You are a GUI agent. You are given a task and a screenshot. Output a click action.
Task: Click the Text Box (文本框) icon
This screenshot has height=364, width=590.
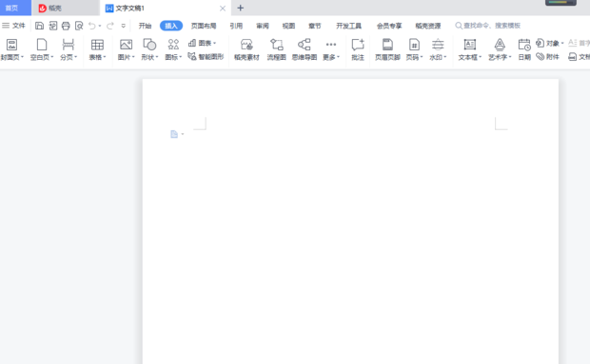click(469, 45)
